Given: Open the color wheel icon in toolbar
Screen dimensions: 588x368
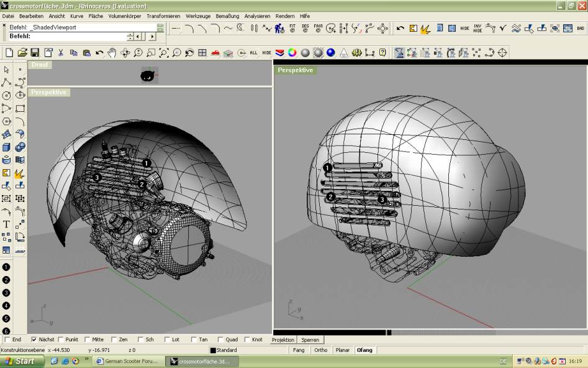Looking at the screenshot, I should 292,53.
